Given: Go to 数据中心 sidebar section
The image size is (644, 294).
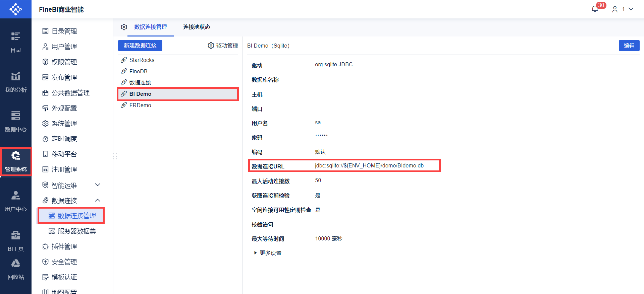Looking at the screenshot, I should click(15, 122).
